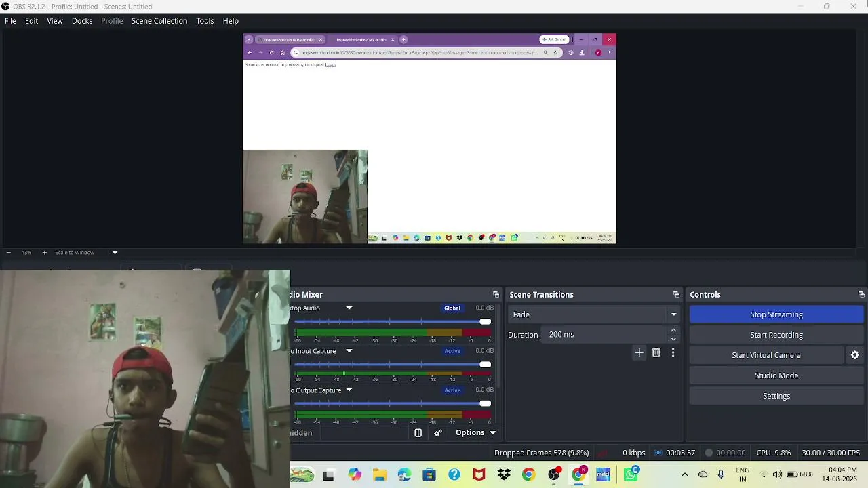The height and width of the screenshot is (488, 868).
Task: Click Start Recording in Controls
Action: coord(776,335)
